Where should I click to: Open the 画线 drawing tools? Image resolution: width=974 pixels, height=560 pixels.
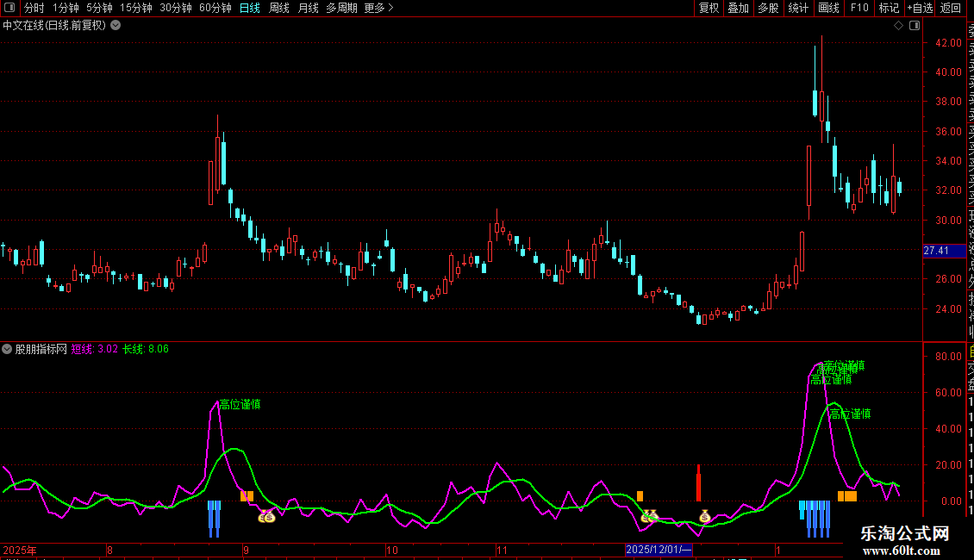pos(828,8)
